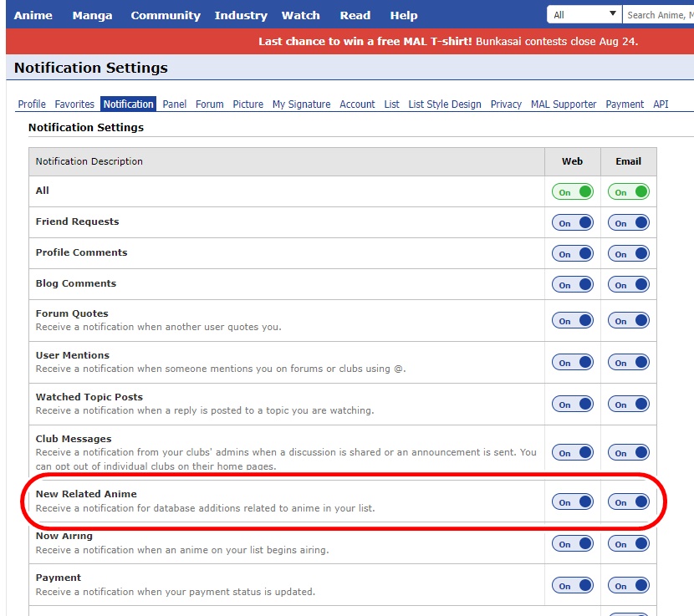Disable New Related Anime Web toggle
This screenshot has height=616, width=694.
point(572,501)
